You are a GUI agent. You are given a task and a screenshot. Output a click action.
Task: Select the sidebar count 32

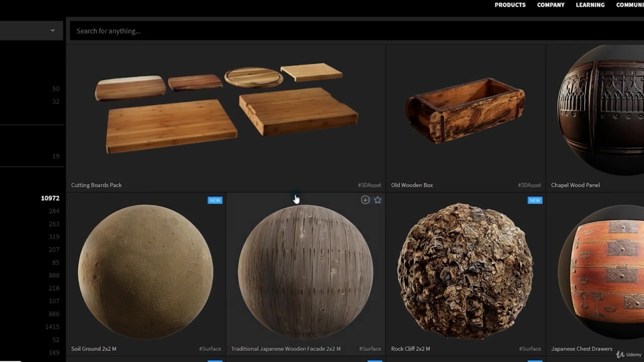coord(56,102)
